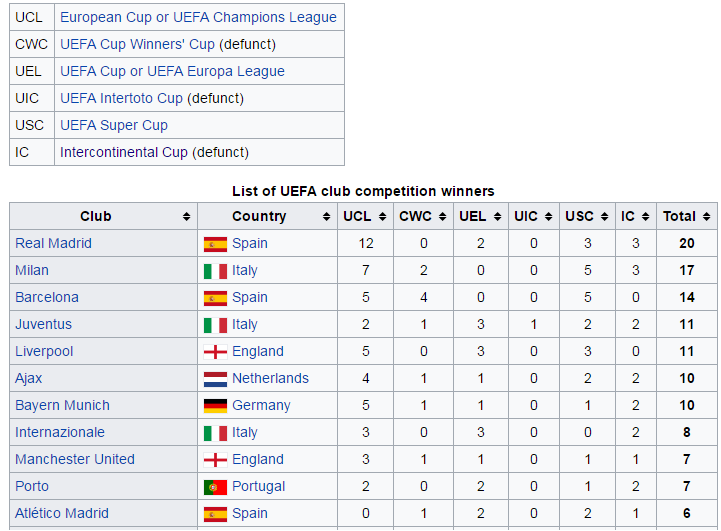Sort table by Club column arrows

[x=186, y=217]
